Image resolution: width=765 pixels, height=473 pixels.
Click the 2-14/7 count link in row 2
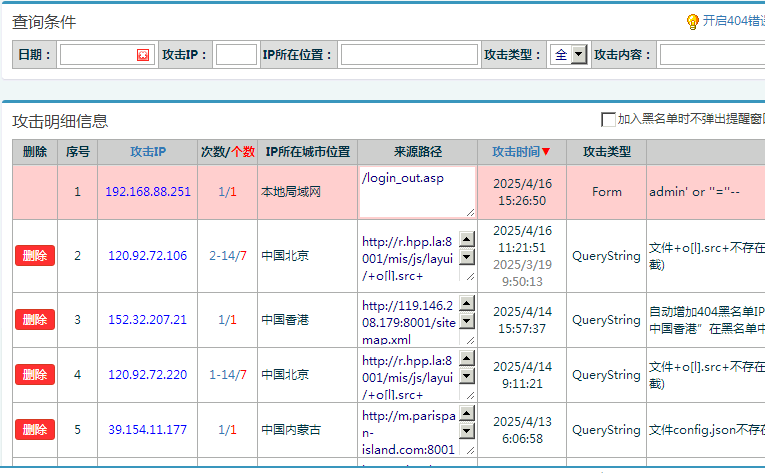pyautogui.click(x=228, y=256)
